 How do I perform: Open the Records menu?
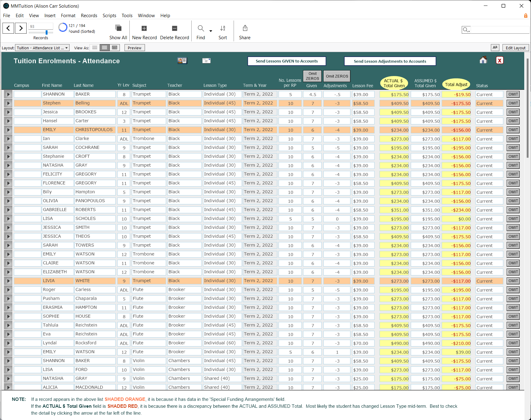[x=89, y=16]
